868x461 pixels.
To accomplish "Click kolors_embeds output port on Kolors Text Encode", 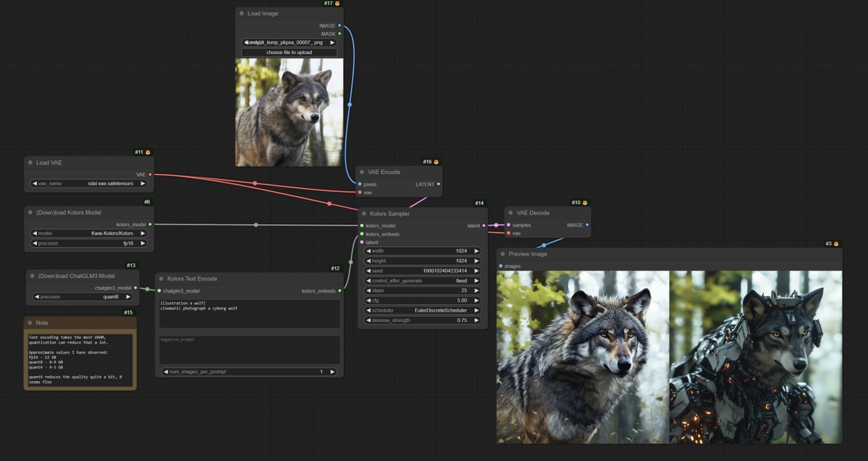I will 339,291.
